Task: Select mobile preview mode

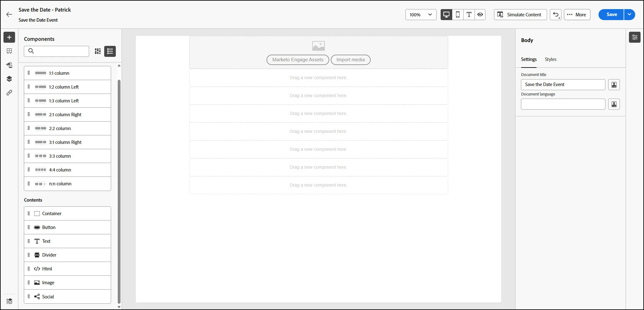Action: (458, 14)
